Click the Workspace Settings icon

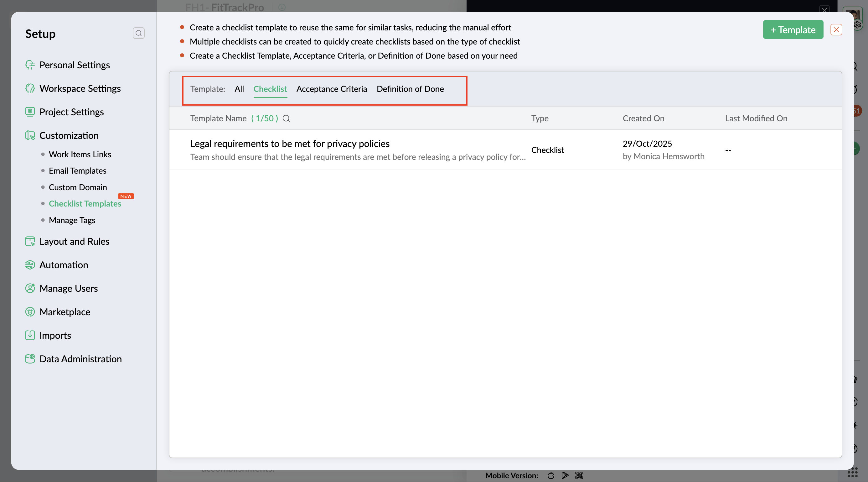pos(30,88)
